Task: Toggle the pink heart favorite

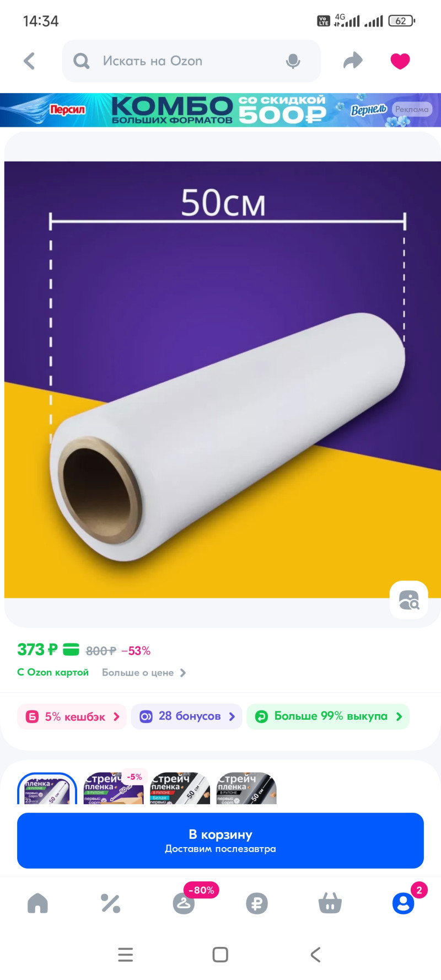Action: (400, 61)
